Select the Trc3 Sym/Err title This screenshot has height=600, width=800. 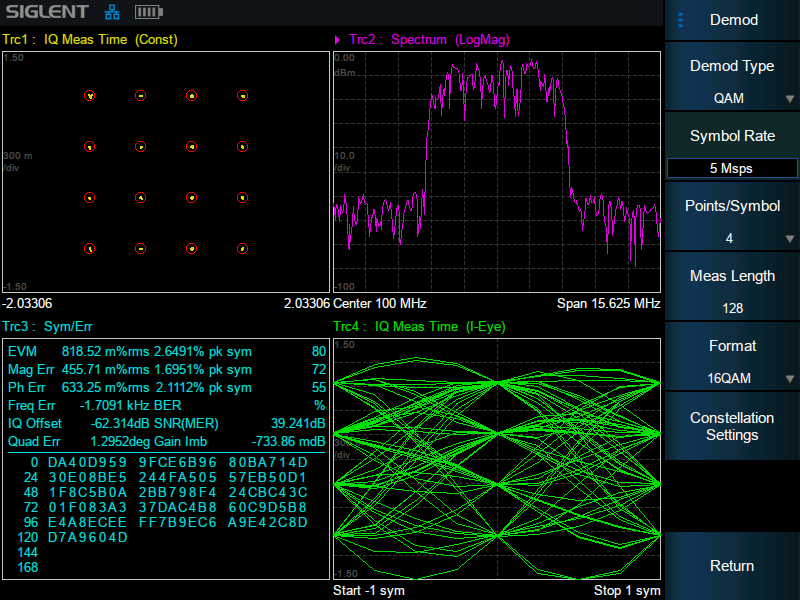tap(48, 326)
